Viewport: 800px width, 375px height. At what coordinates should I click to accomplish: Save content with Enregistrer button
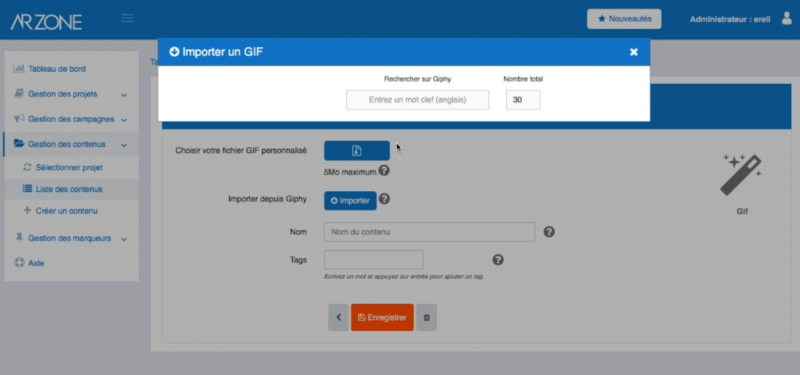382,317
